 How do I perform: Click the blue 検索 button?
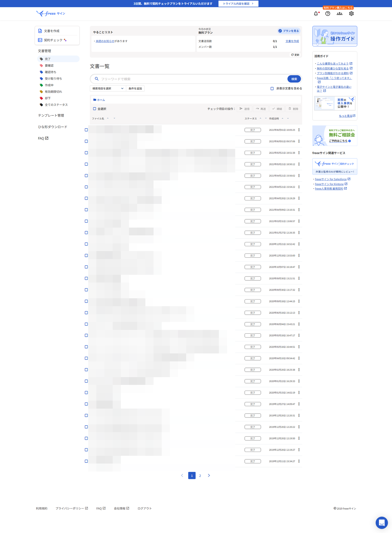pos(294,79)
